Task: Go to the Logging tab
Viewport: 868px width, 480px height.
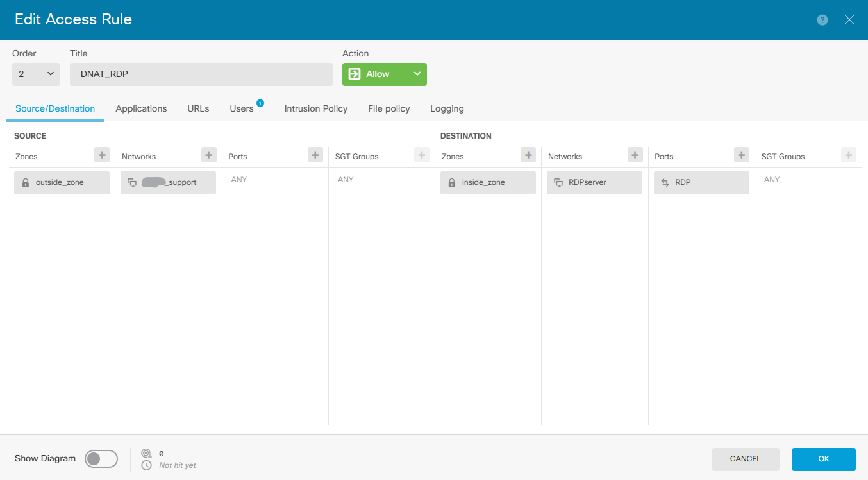Action: coord(447,109)
